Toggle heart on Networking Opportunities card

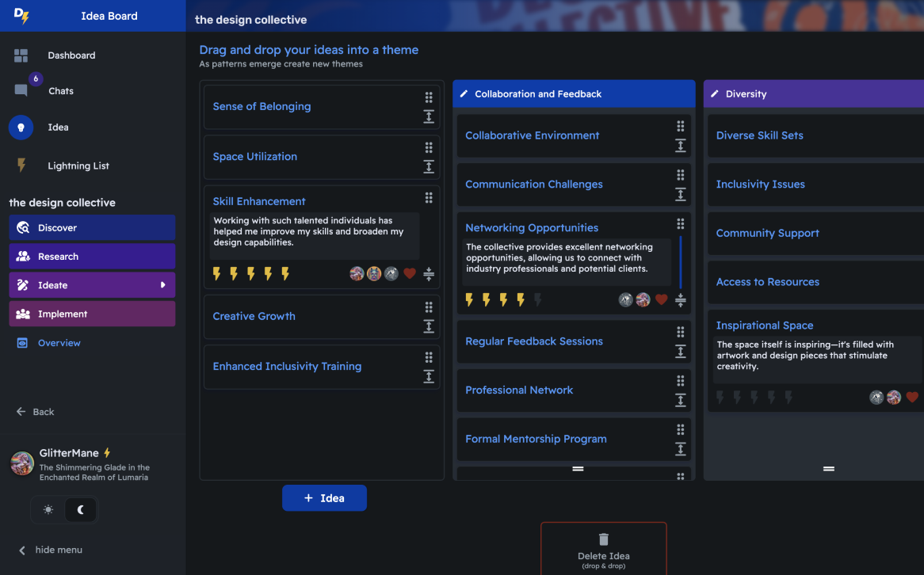point(661,300)
